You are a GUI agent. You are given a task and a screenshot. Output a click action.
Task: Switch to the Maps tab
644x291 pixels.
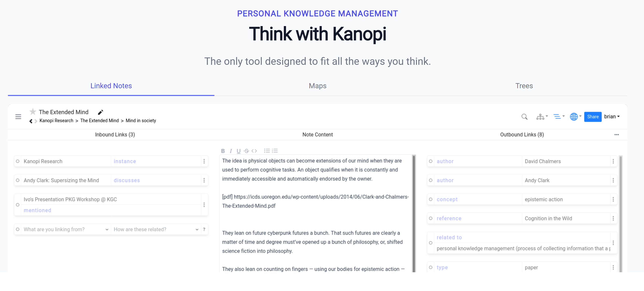318,86
